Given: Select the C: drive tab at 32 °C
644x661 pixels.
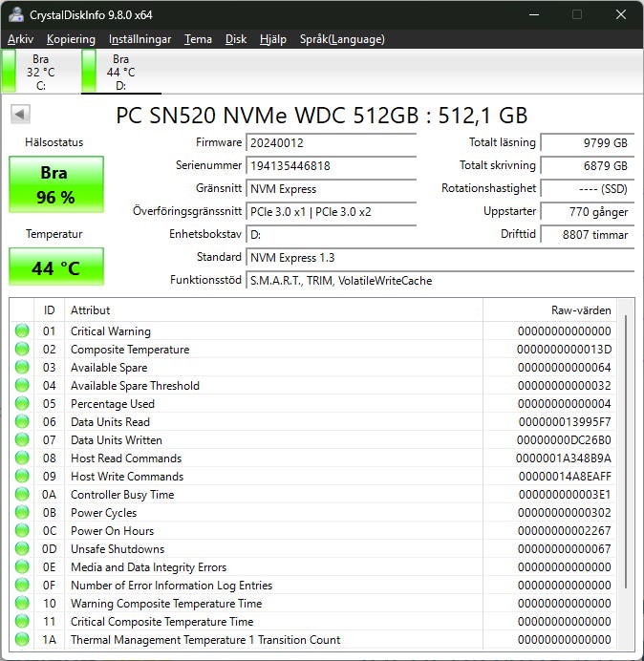Looking at the screenshot, I should 40,72.
